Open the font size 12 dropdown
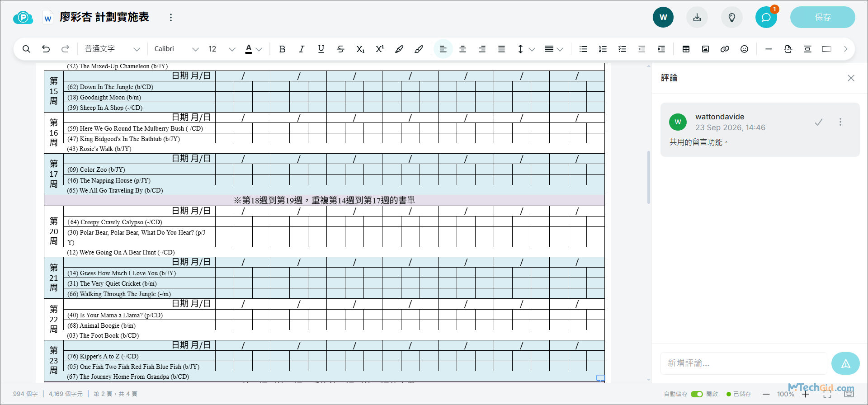Screen dimensions: 868x405 222,49
